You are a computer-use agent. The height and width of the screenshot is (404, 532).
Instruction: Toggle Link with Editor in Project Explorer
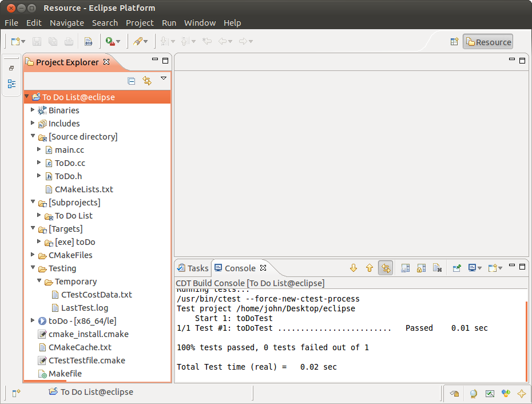click(x=147, y=81)
